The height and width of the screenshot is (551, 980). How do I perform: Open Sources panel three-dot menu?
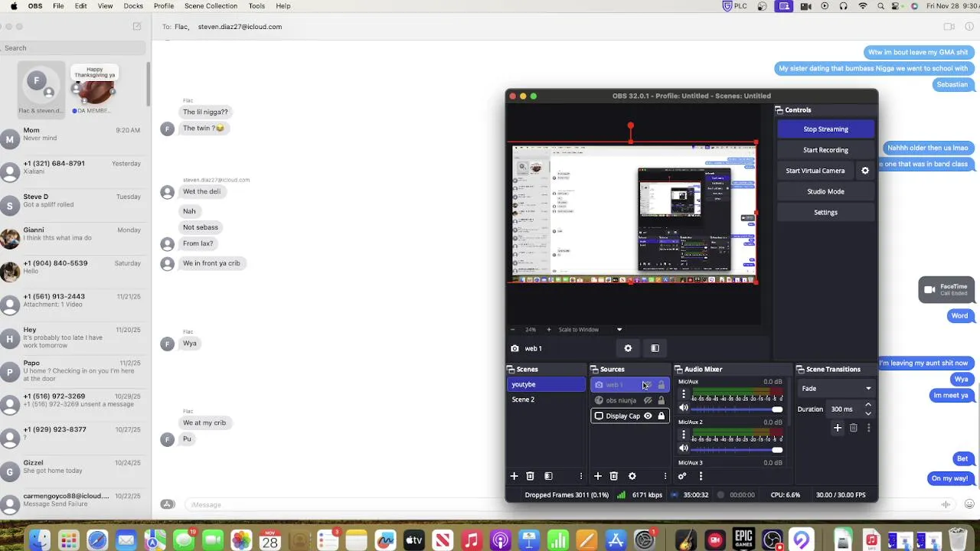tap(665, 476)
